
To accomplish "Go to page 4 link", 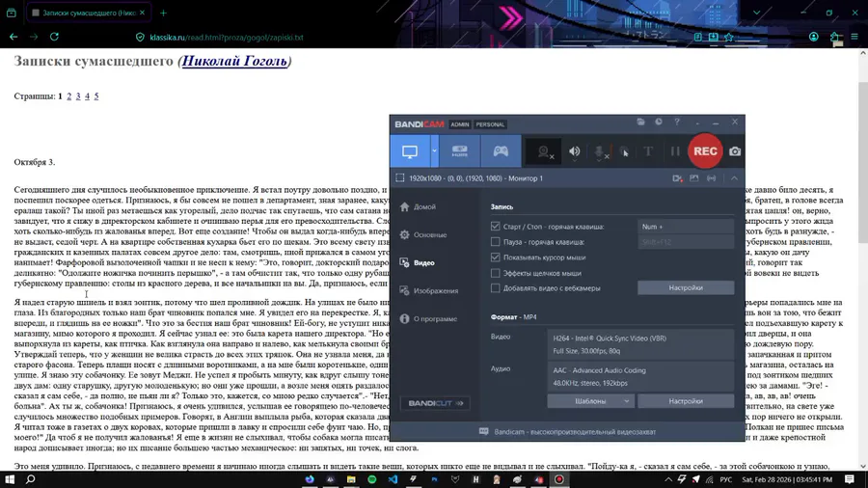I will pos(87,95).
